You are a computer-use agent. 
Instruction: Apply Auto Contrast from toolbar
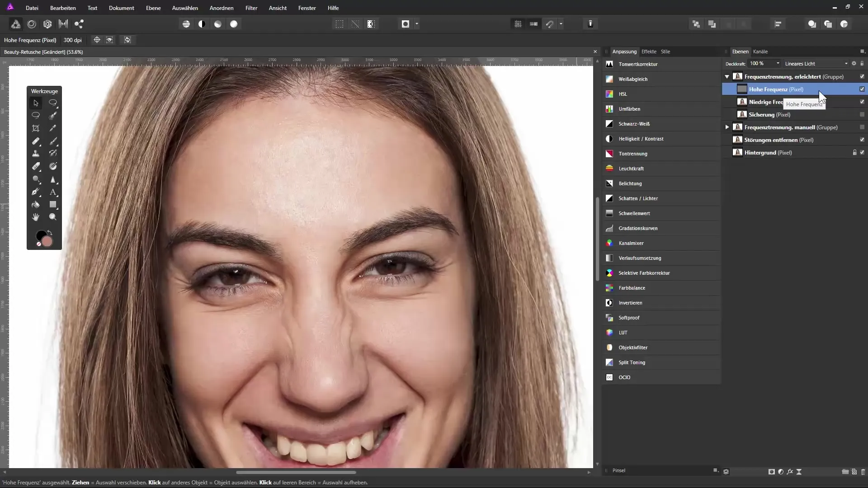(x=202, y=24)
